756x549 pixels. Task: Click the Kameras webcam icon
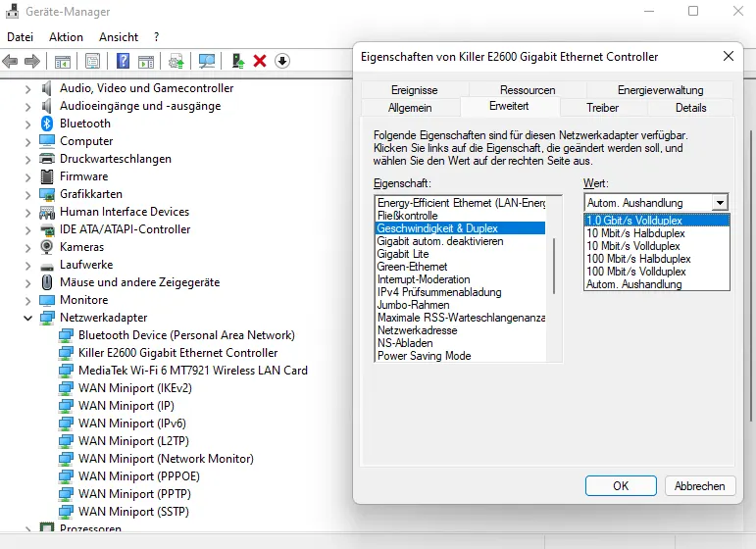pos(47,247)
